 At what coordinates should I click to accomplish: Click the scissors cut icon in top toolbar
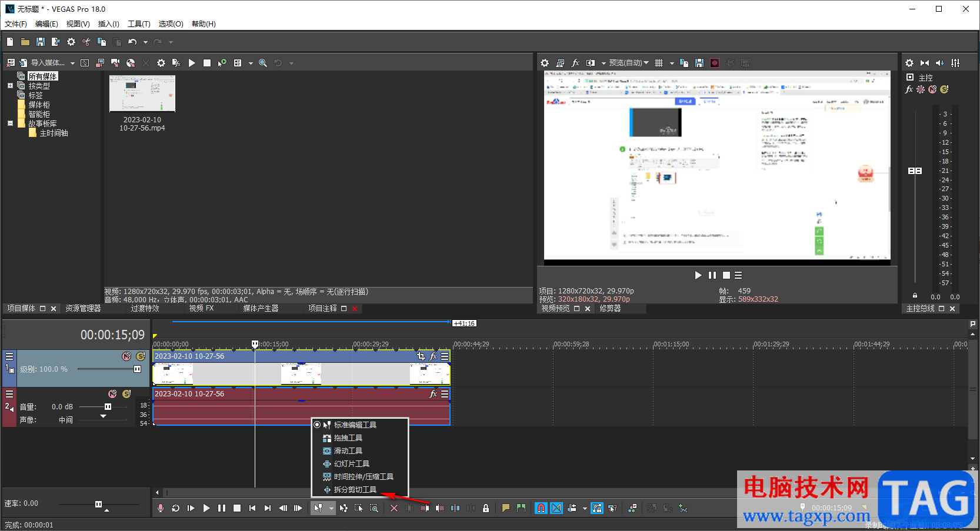[x=86, y=42]
